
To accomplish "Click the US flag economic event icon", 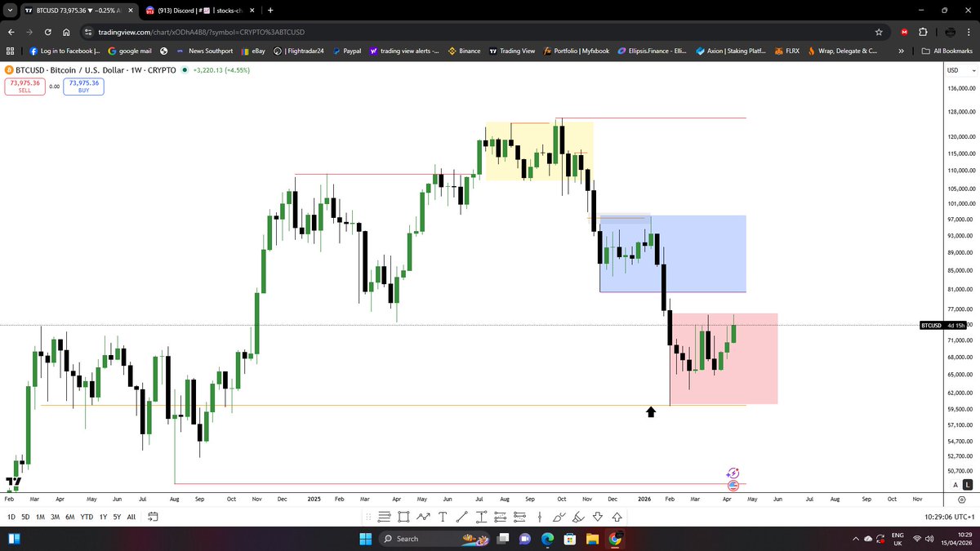I will [733, 485].
